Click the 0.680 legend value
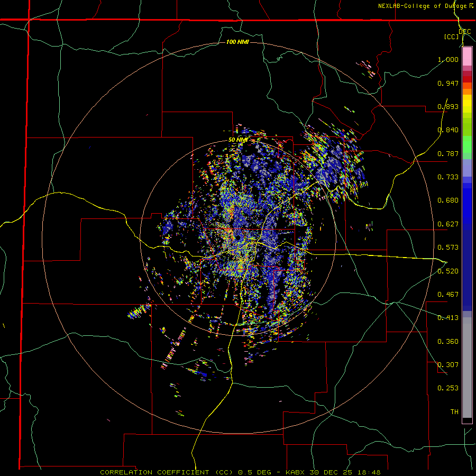The height and width of the screenshot is (476, 476). [448, 200]
